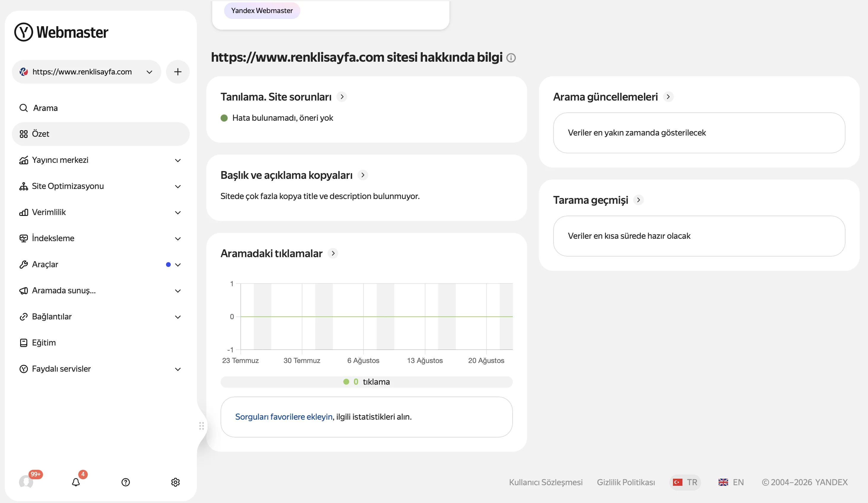The image size is (868, 503).
Task: Click the Turkish flag icon
Action: (677, 482)
